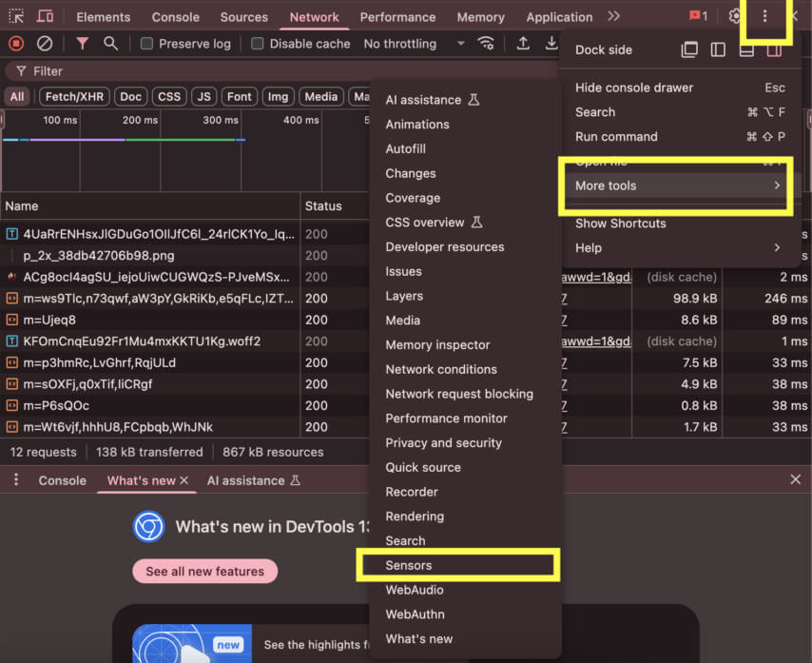Image resolution: width=812 pixels, height=663 pixels.
Task: Select Rendering from More tools
Action: point(465,517)
